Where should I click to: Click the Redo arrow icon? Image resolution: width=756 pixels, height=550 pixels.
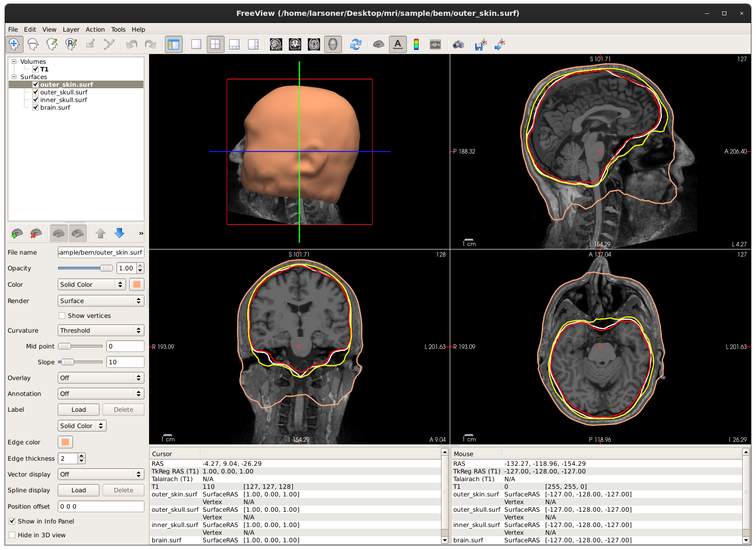pos(151,44)
